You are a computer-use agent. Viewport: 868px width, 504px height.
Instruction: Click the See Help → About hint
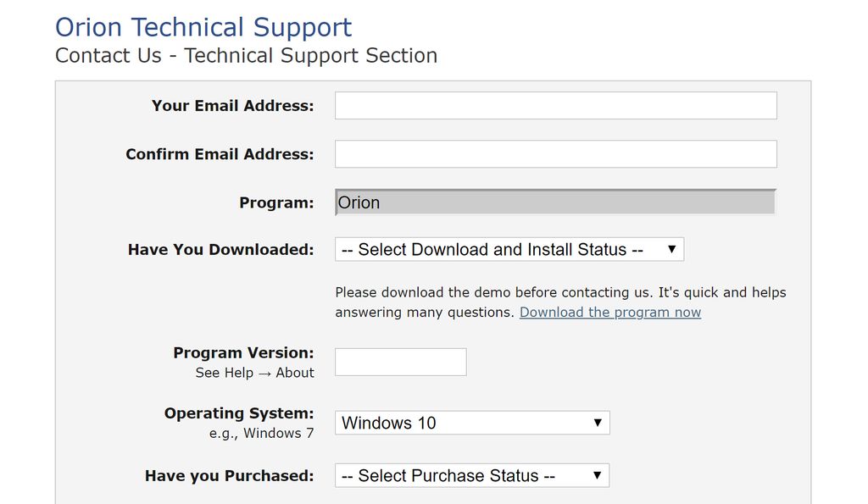click(x=254, y=373)
